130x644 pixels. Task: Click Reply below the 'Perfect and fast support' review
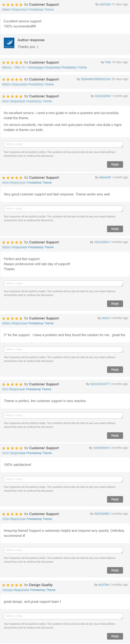pos(115,304)
